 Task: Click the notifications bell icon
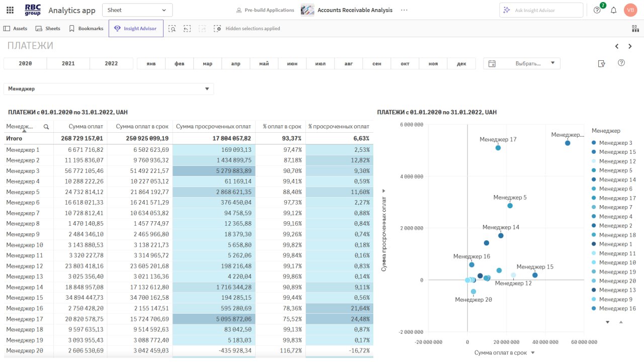(613, 10)
